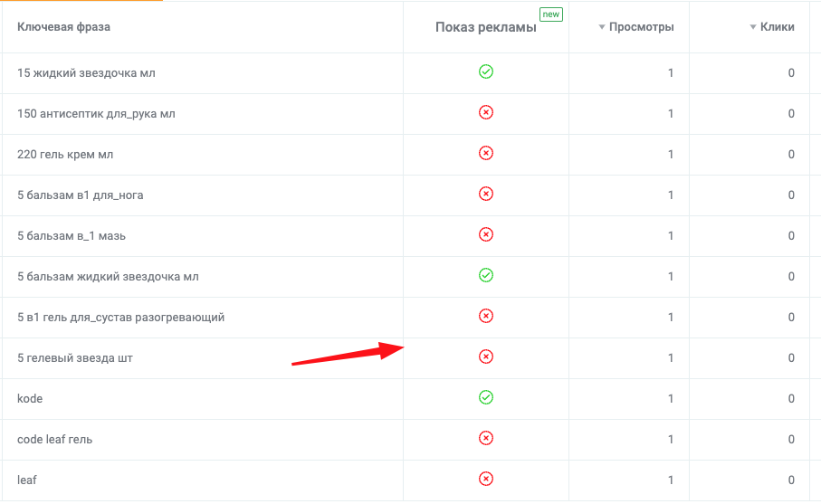Viewport: 821px width, 504px height.
Task: Toggle ad display status for 'code leaf гель'
Action: [x=486, y=438]
